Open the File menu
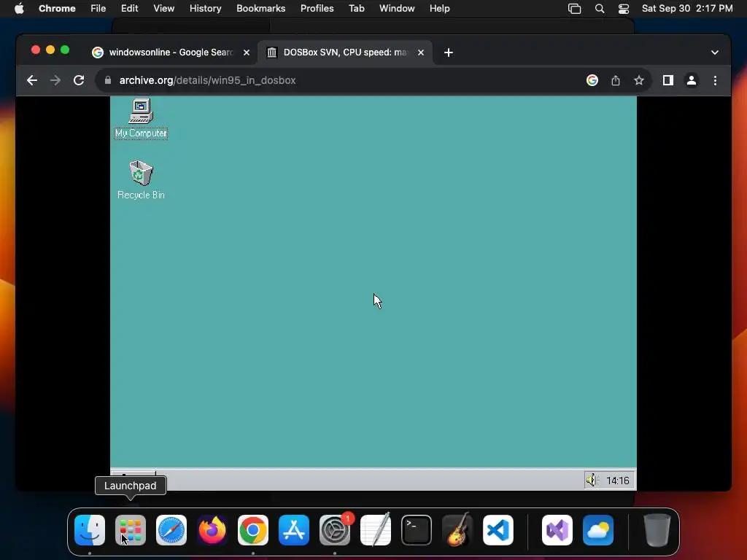The image size is (747, 560). pos(98,9)
